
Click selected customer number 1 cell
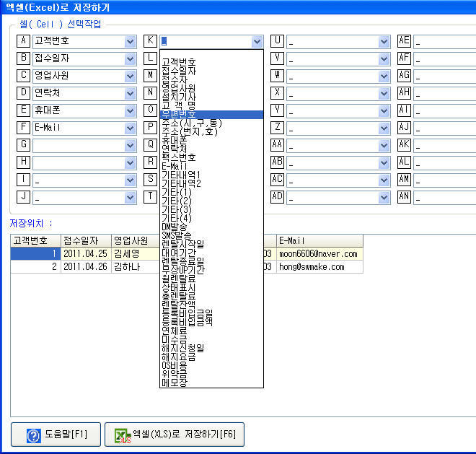[36, 254]
